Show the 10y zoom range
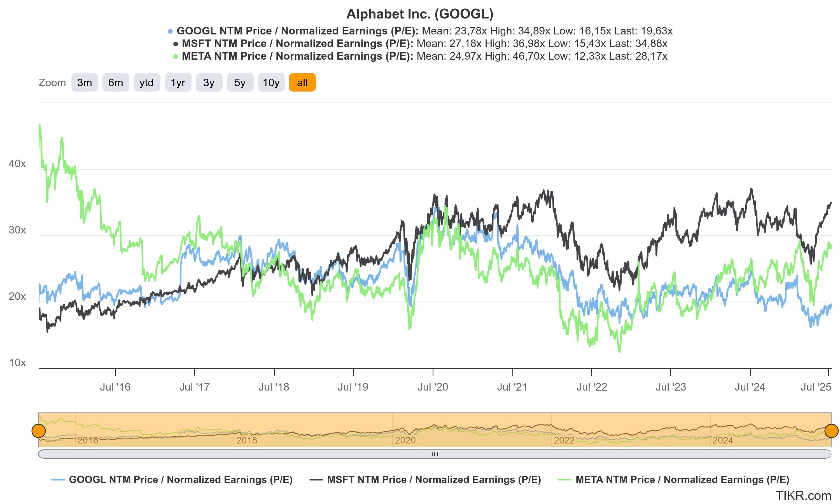The image size is (840, 504). click(x=271, y=83)
